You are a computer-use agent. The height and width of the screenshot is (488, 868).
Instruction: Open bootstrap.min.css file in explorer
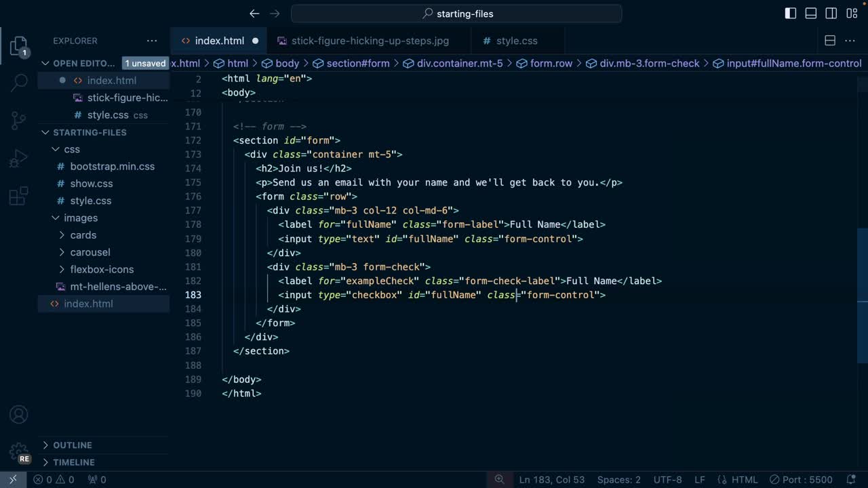[x=112, y=166]
